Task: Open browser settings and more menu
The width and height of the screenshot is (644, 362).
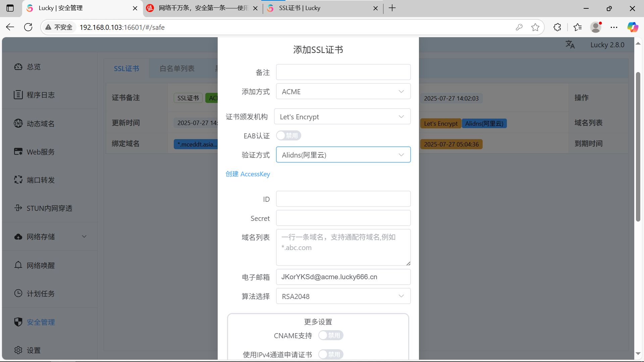Action: [x=614, y=27]
